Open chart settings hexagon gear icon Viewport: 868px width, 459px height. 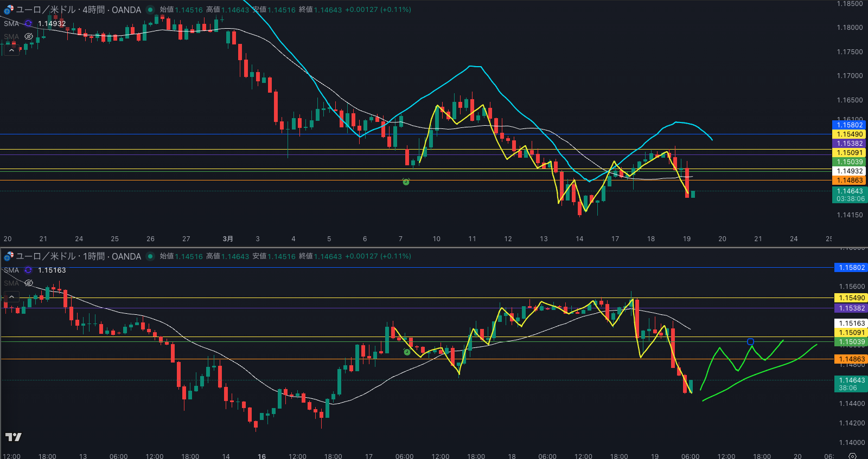coord(852,456)
